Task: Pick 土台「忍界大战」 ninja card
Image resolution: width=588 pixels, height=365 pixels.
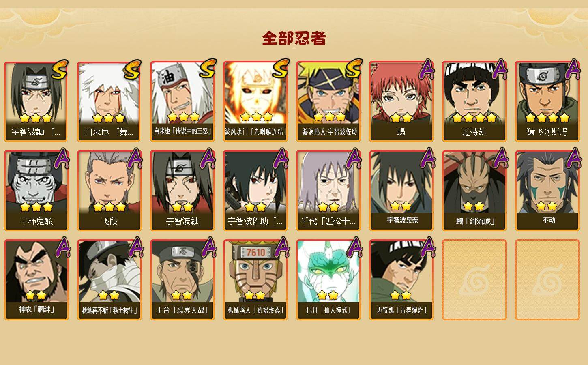Action: tap(182, 280)
